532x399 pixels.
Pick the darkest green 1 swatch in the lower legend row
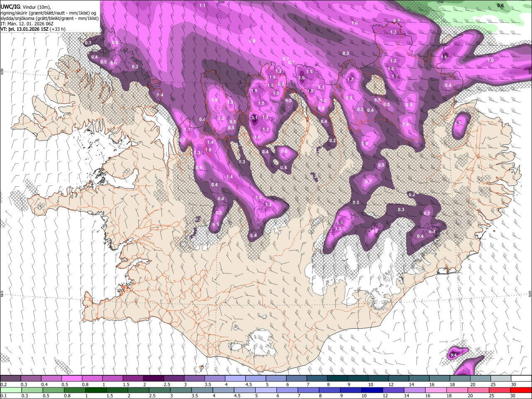96,390
